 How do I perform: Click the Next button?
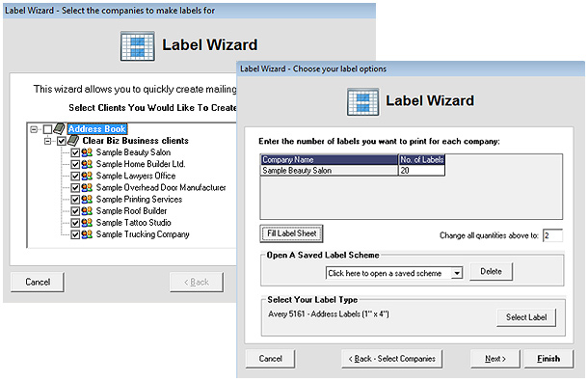pyautogui.click(x=495, y=359)
